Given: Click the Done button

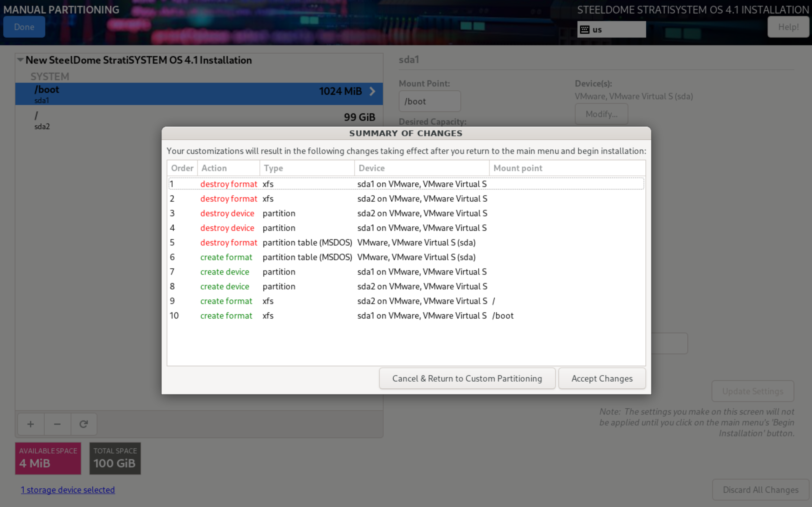Looking at the screenshot, I should 24,27.
